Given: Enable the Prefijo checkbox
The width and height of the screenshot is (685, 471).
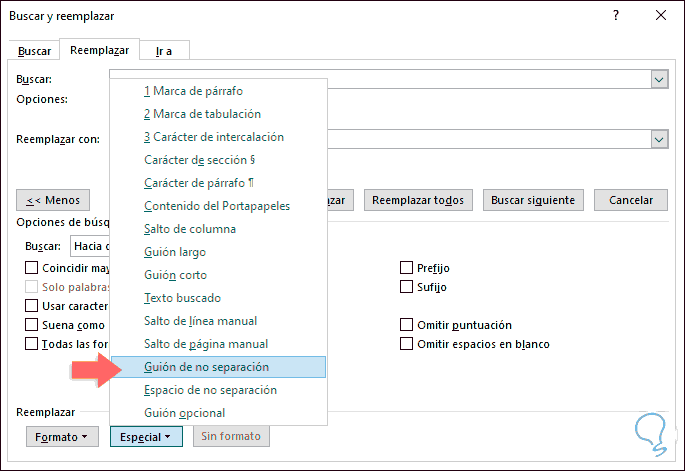Looking at the screenshot, I should [407, 268].
